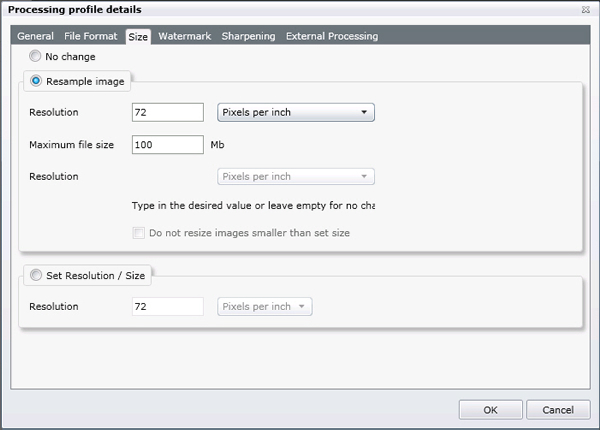The image size is (600, 430).
Task: Close the Processing profile details dialog
Action: [583, 9]
